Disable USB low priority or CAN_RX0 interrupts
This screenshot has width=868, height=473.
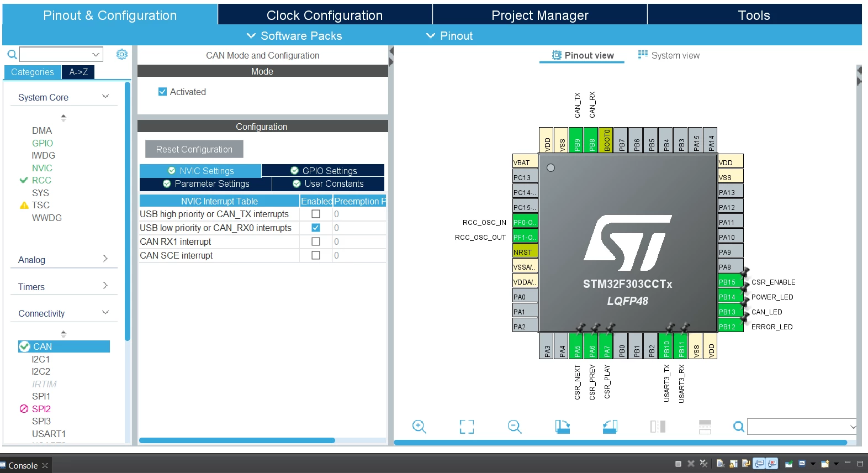coord(316,228)
